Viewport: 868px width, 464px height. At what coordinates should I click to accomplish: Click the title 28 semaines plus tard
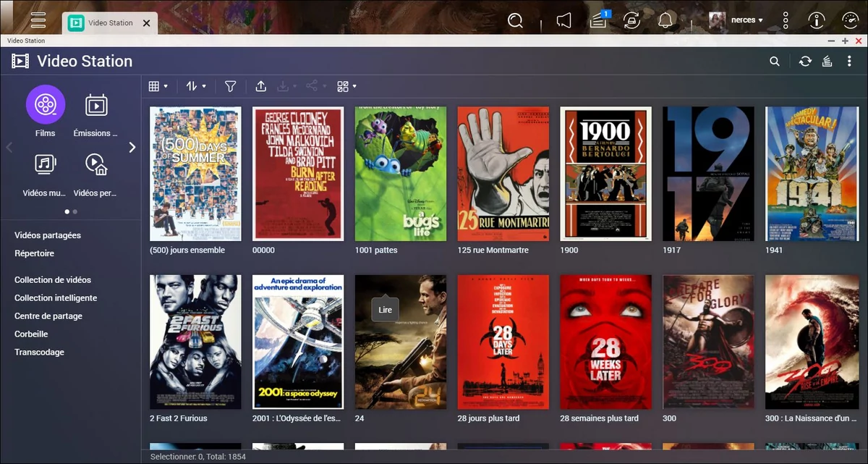600,418
